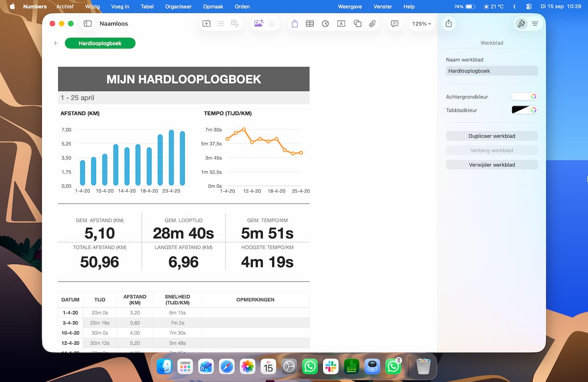Open the Voeg in menu
588x382 pixels.
(120, 7)
